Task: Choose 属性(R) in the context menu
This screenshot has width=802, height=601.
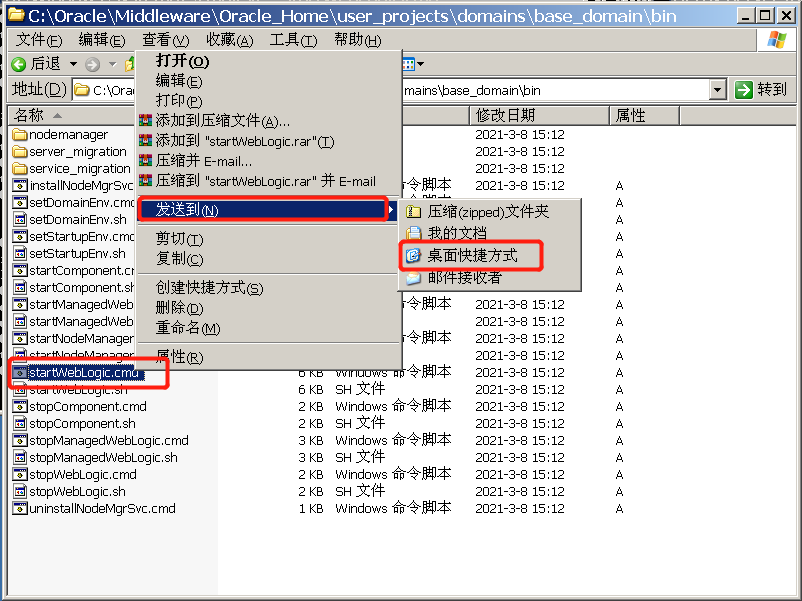Action: pos(269,357)
